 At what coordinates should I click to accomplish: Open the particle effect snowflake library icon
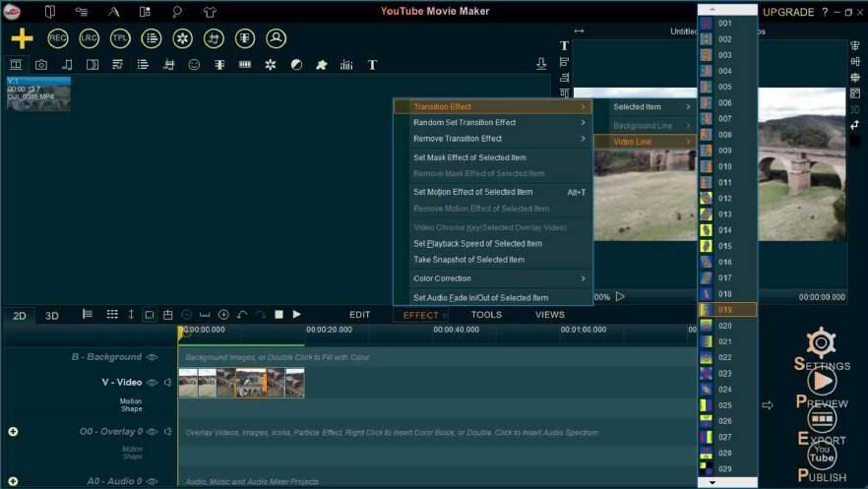tap(270, 65)
